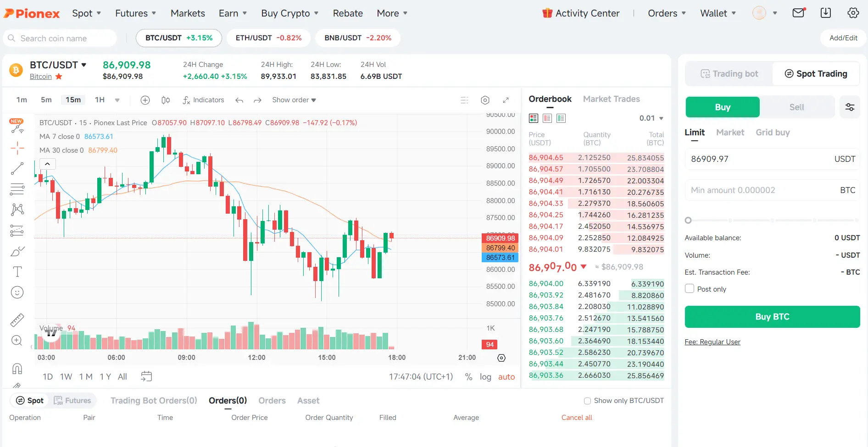Add a compare symbol to chart
The width and height of the screenshot is (868, 447).
(x=145, y=100)
